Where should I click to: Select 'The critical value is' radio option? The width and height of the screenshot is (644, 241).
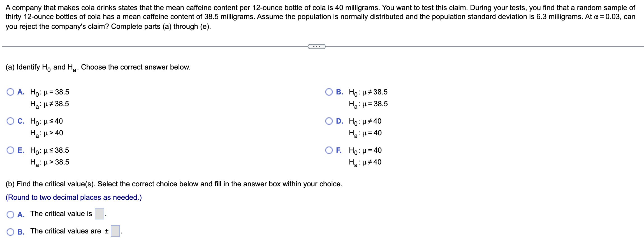[x=10, y=215]
